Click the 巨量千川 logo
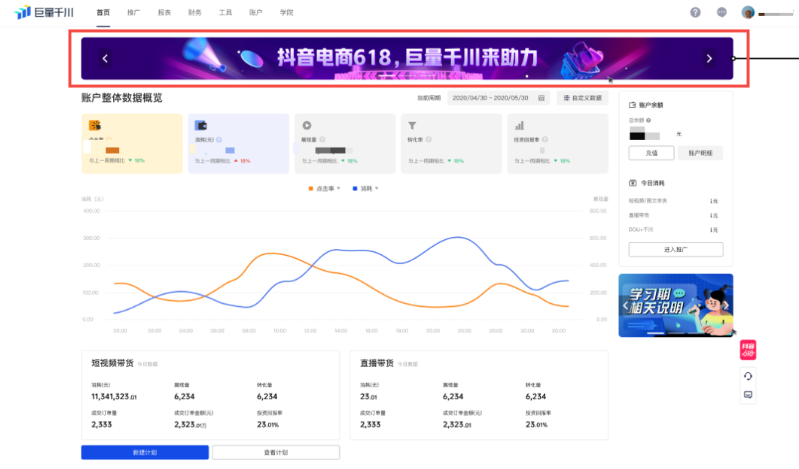 (x=44, y=12)
